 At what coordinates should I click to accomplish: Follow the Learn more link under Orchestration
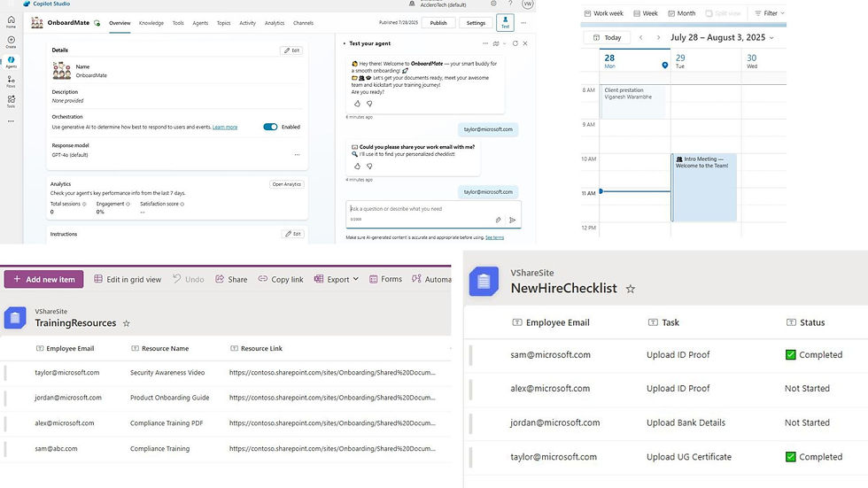point(225,128)
